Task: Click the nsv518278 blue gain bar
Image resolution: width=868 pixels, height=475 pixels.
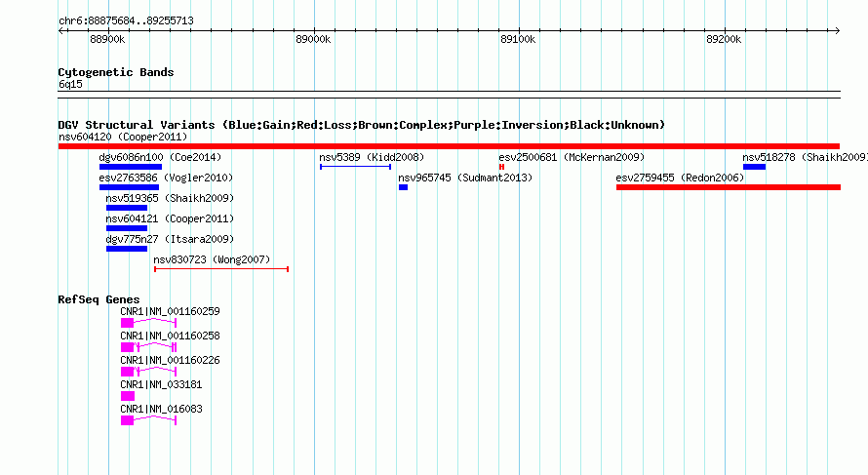Action: point(754,167)
